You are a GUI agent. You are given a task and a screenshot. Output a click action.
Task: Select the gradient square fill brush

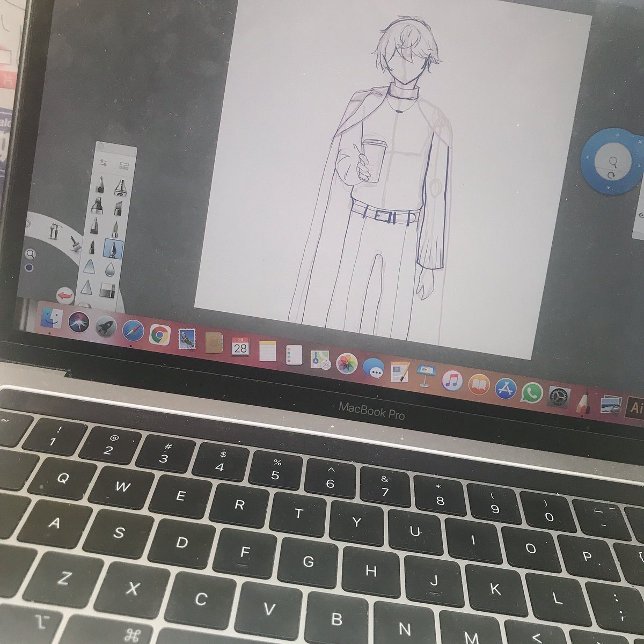(x=108, y=290)
